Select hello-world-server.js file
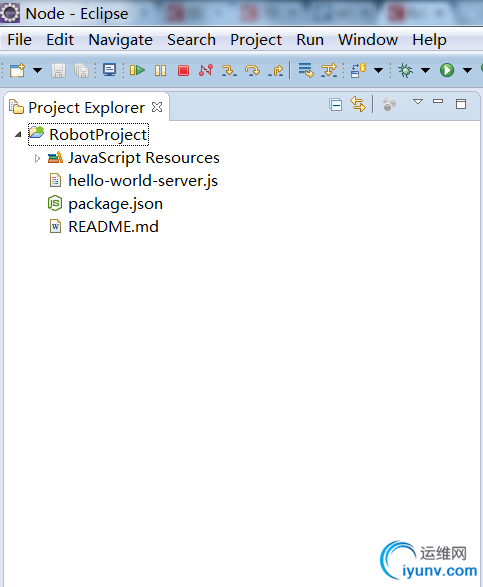483x587 pixels. pos(134,181)
